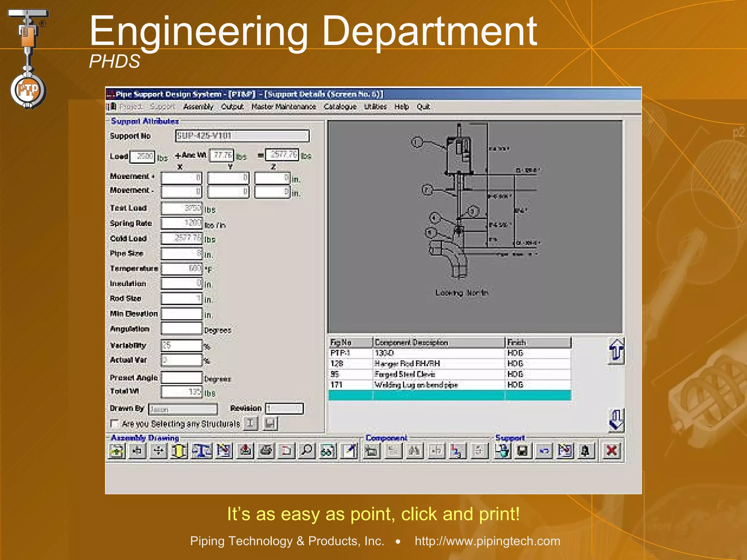Click the Preset Angle field

182,377
